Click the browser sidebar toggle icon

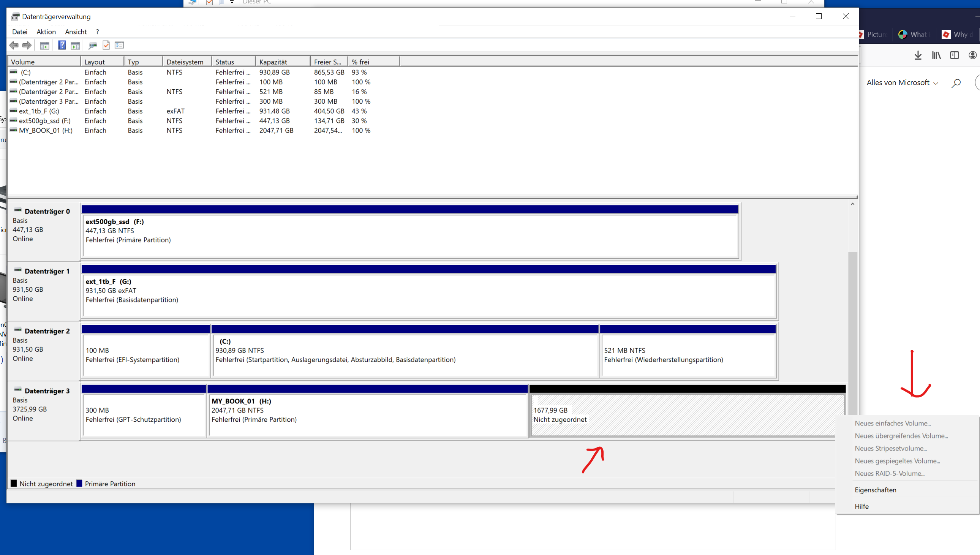[x=955, y=56]
